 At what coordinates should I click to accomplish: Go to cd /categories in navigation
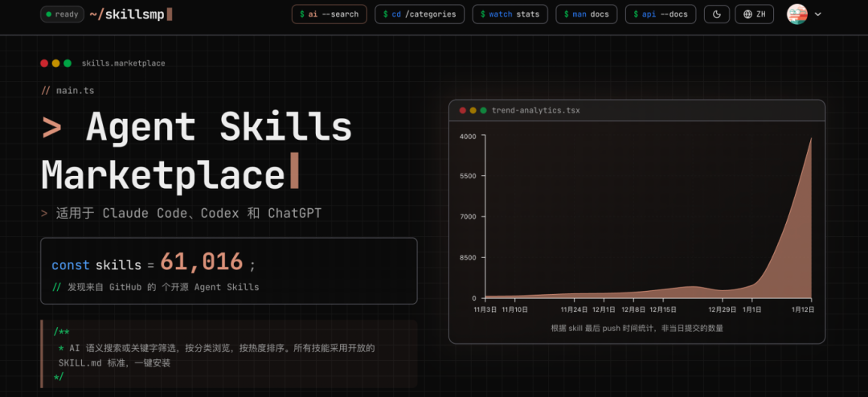point(420,14)
